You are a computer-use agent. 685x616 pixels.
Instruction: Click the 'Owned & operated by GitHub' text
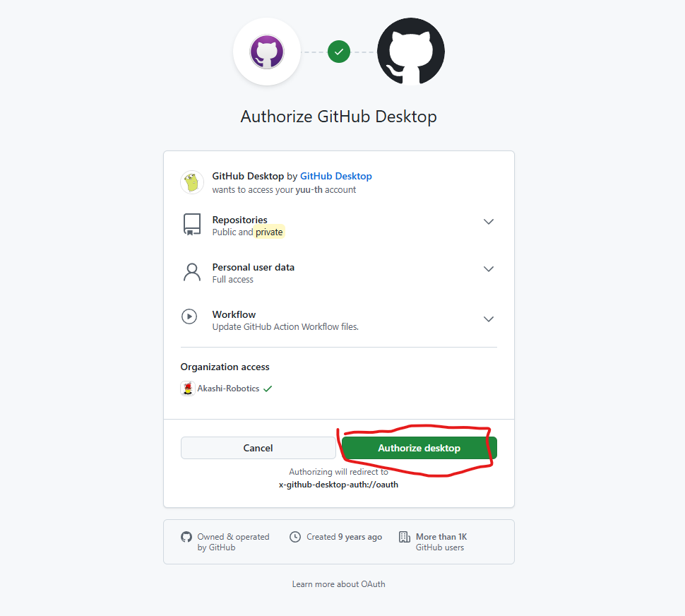(233, 542)
